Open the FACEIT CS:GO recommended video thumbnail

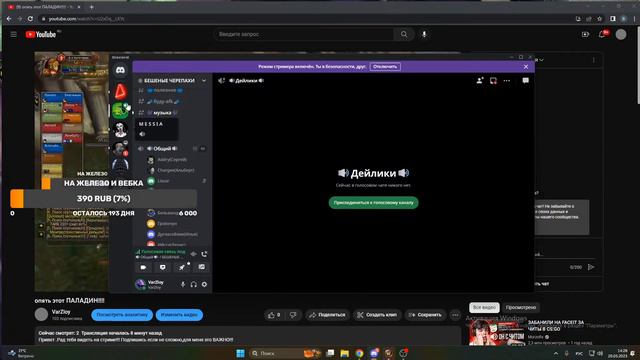(x=496, y=332)
